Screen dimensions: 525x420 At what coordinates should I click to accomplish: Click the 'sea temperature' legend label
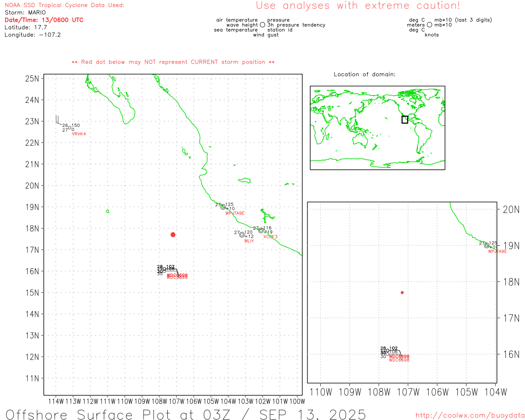[x=236, y=30]
